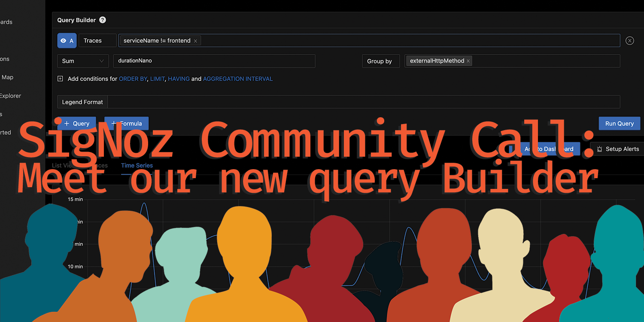
Task: Select the externalHttpMethod chip text
Action: tap(437, 61)
